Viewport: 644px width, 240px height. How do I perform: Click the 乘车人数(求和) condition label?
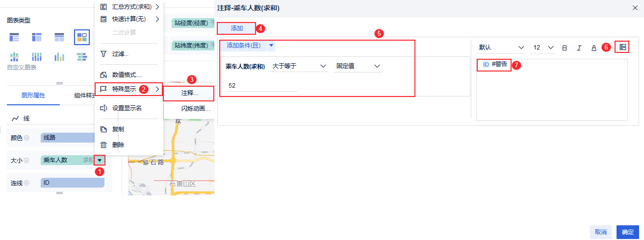point(245,66)
